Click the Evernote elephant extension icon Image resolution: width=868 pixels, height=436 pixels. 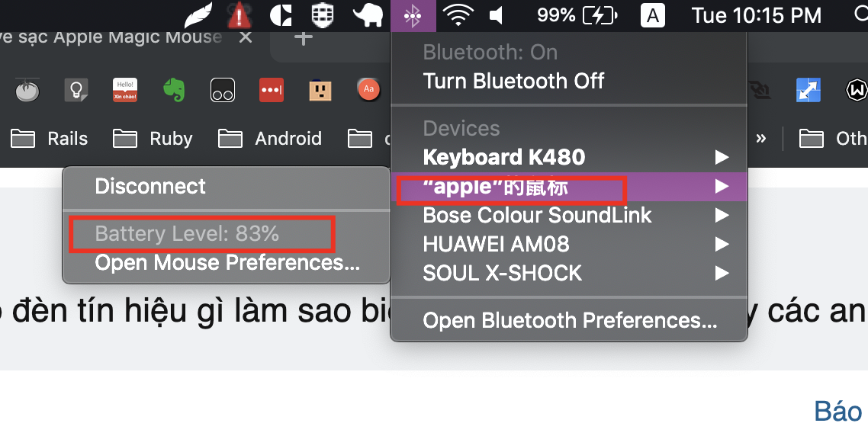[x=174, y=90]
